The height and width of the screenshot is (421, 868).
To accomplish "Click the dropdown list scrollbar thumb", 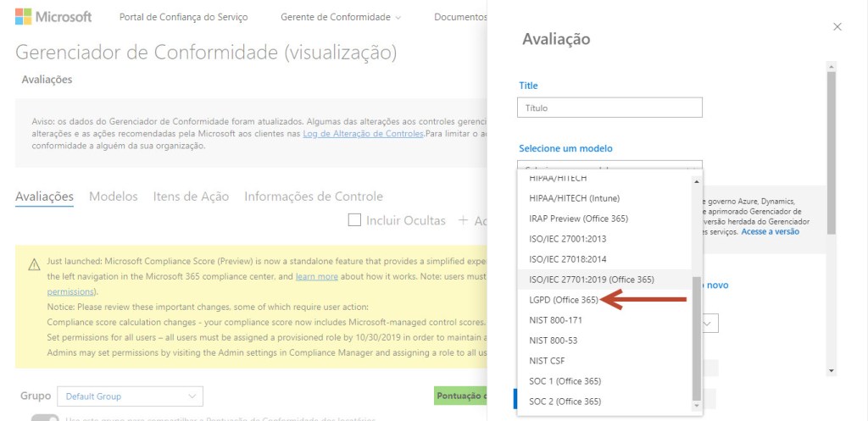I will (697, 337).
